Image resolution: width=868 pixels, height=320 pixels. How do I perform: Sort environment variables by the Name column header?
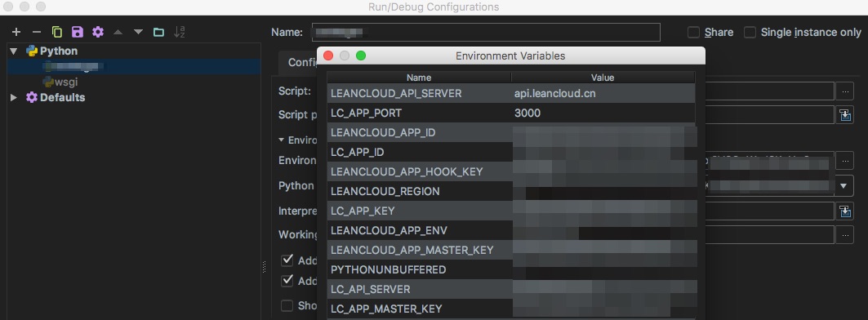[419, 78]
